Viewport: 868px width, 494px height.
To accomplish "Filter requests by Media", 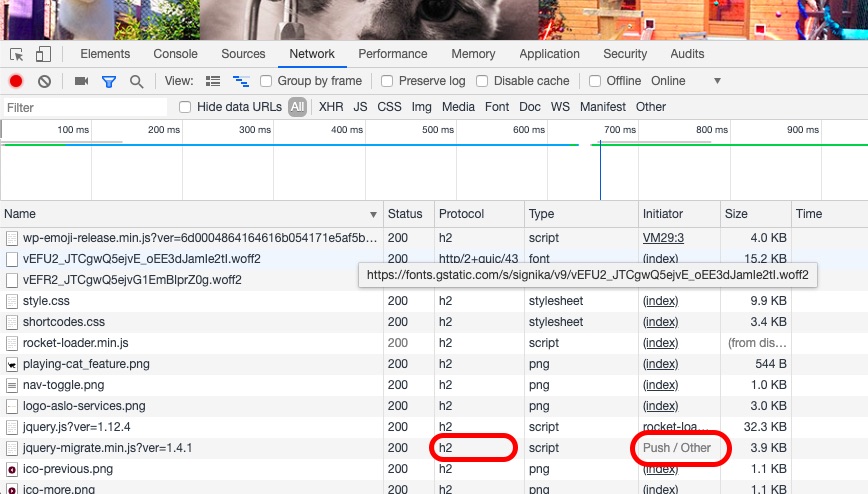I will click(x=458, y=107).
